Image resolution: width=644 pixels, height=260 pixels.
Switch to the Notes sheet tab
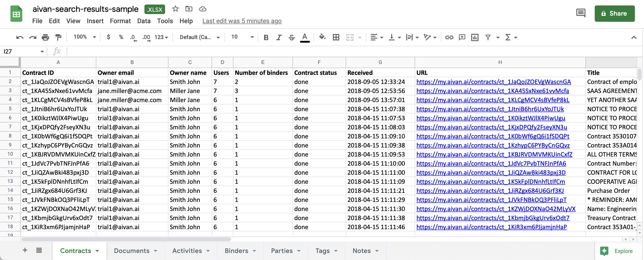[366, 251]
